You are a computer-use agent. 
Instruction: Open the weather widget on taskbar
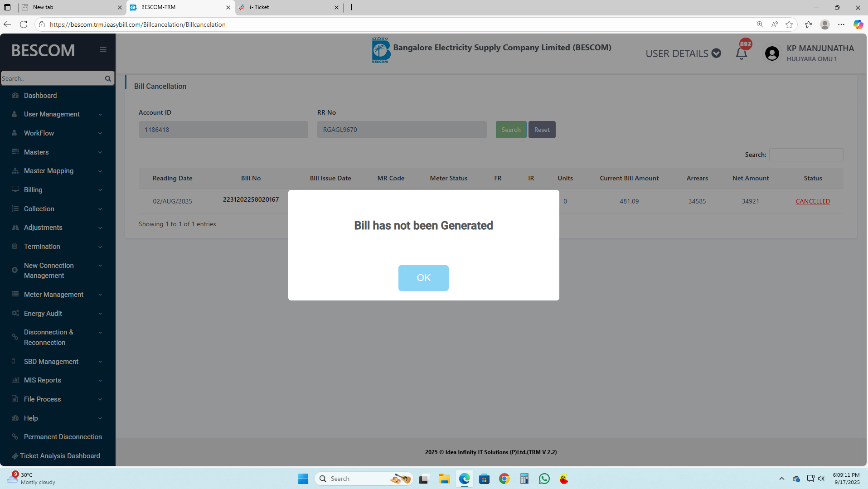[31, 479]
